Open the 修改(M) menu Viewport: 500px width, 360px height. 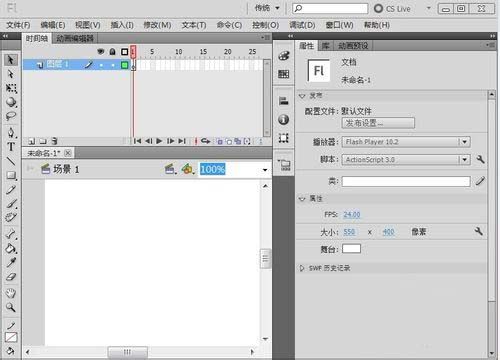click(157, 25)
